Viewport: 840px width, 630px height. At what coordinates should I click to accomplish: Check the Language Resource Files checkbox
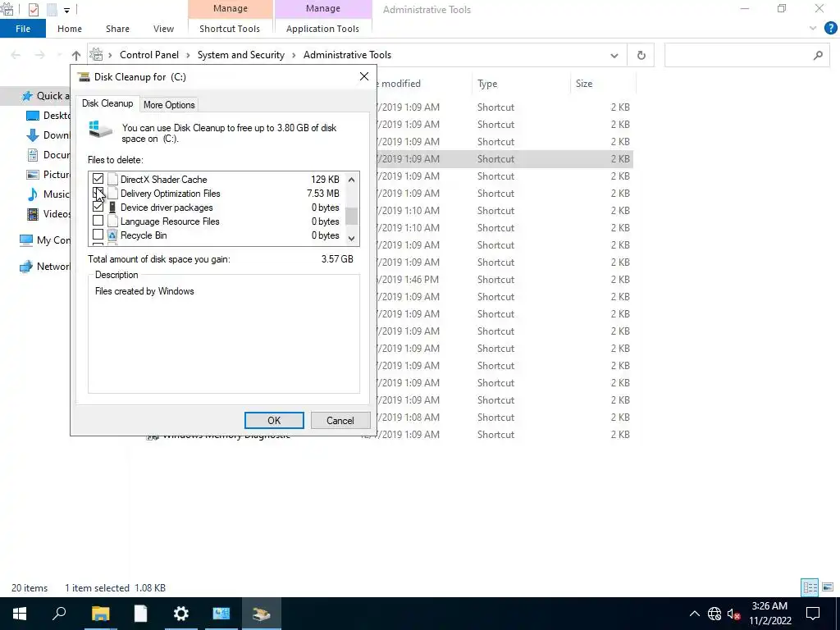click(x=98, y=221)
